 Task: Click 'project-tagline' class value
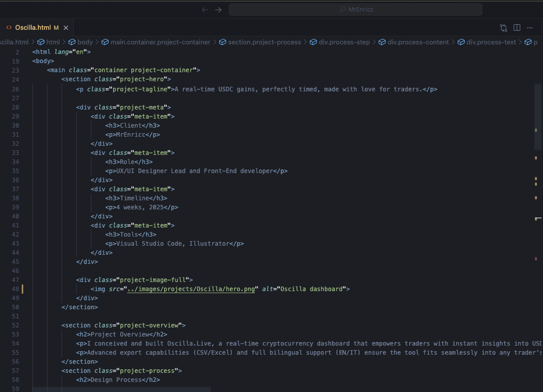point(140,89)
